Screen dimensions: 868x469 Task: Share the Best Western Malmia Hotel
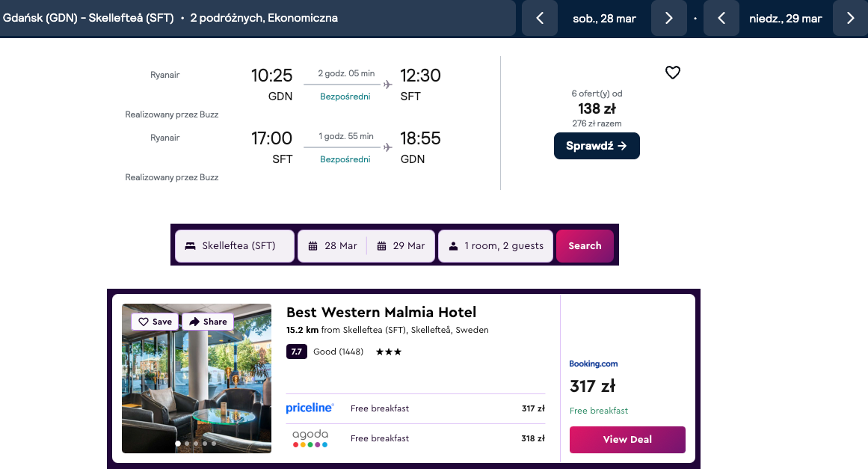pyautogui.click(x=208, y=322)
